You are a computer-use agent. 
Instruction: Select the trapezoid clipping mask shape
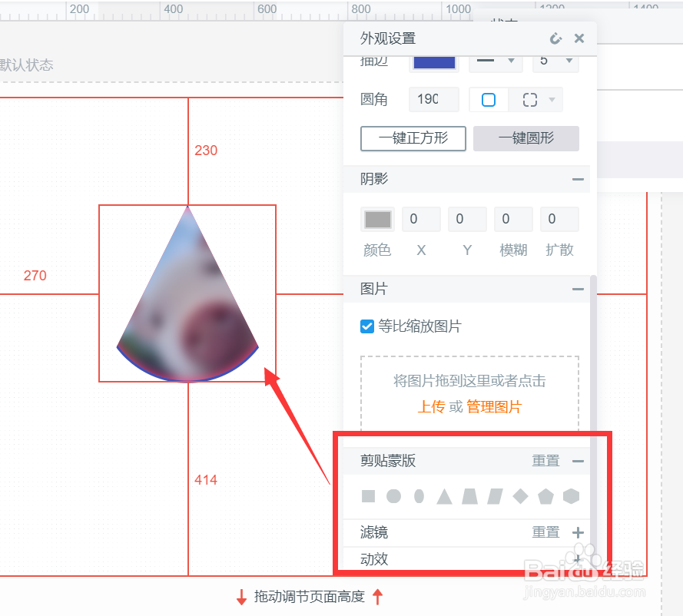tap(469, 496)
